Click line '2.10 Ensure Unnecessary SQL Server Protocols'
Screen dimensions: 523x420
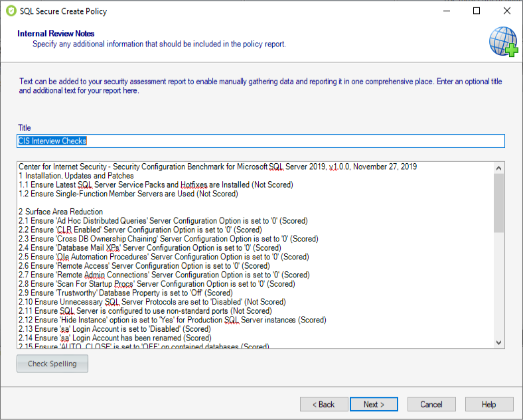coord(152,302)
